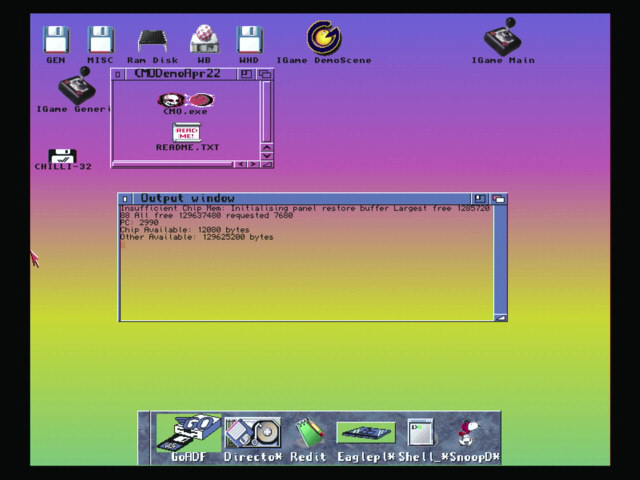Select the Ram Disk icon
This screenshot has height=480, width=640.
point(153,41)
